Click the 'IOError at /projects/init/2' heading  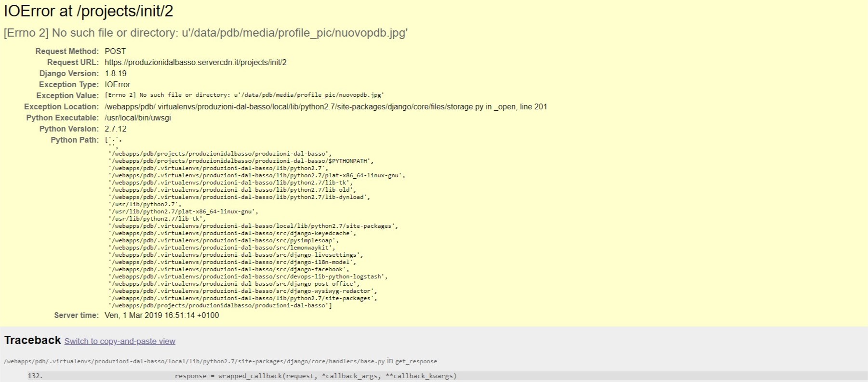(x=89, y=11)
